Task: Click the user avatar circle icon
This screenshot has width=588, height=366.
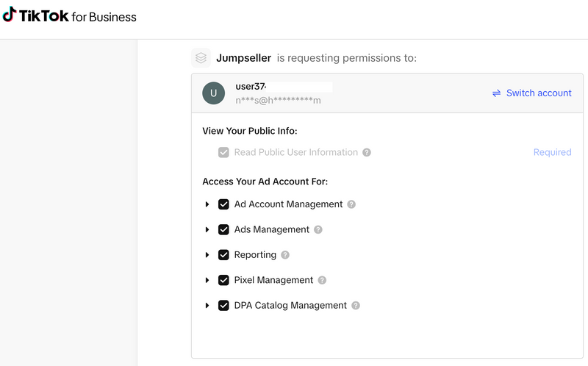Action: (x=213, y=93)
